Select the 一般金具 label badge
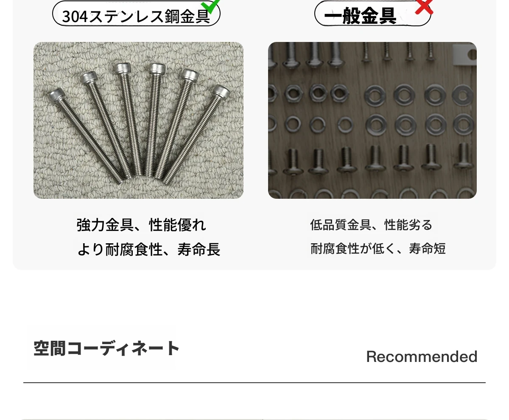509x420 pixels. [x=372, y=14]
